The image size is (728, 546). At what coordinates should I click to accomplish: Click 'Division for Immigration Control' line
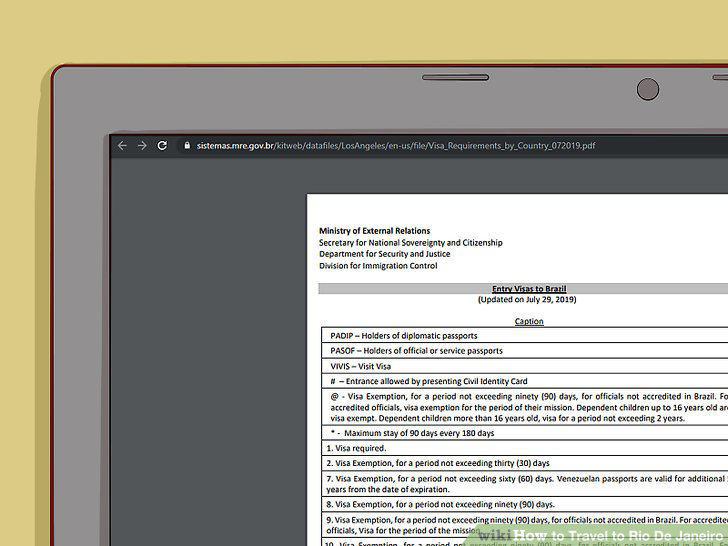[x=378, y=266]
